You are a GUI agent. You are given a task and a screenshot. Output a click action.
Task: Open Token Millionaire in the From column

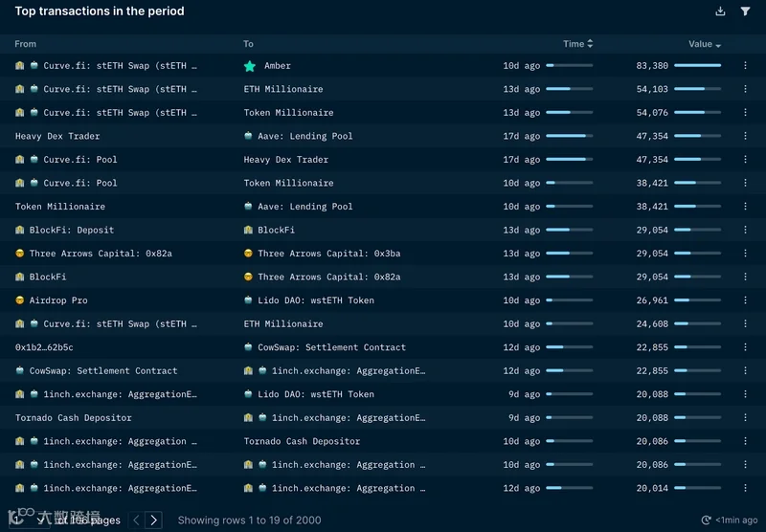coord(60,207)
